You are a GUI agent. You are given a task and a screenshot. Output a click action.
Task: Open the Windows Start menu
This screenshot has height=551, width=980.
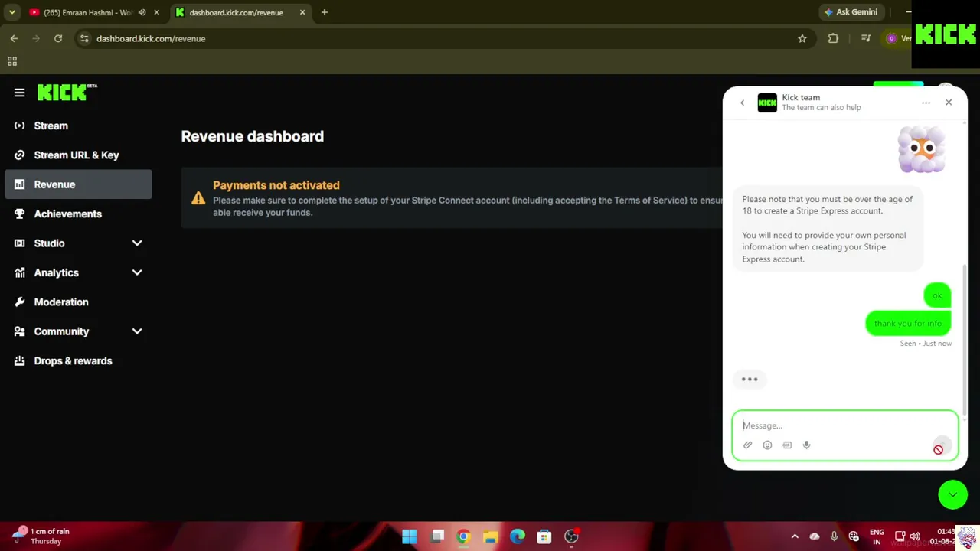(410, 536)
